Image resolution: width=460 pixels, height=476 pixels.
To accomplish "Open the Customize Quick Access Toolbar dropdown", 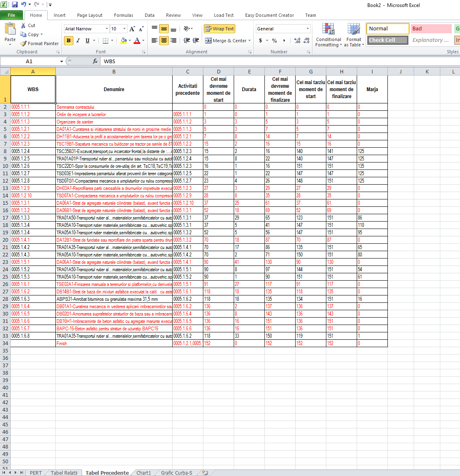I will [x=50, y=5].
